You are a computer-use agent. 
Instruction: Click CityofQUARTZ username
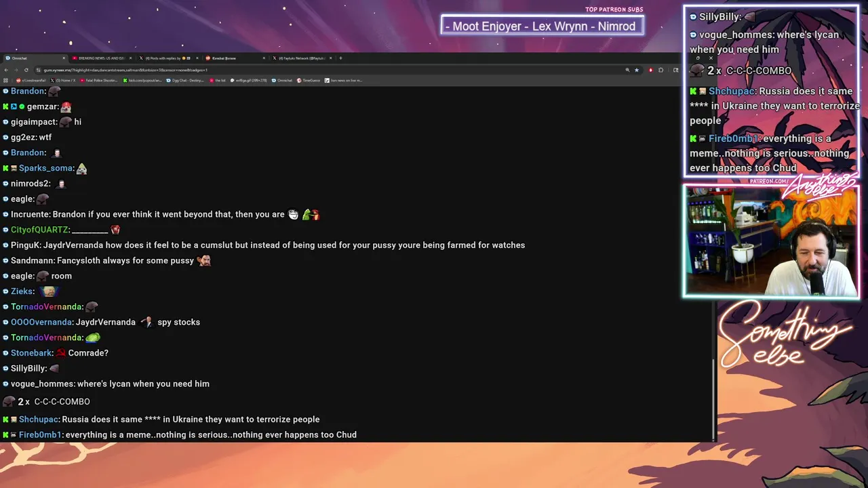pyautogui.click(x=39, y=230)
